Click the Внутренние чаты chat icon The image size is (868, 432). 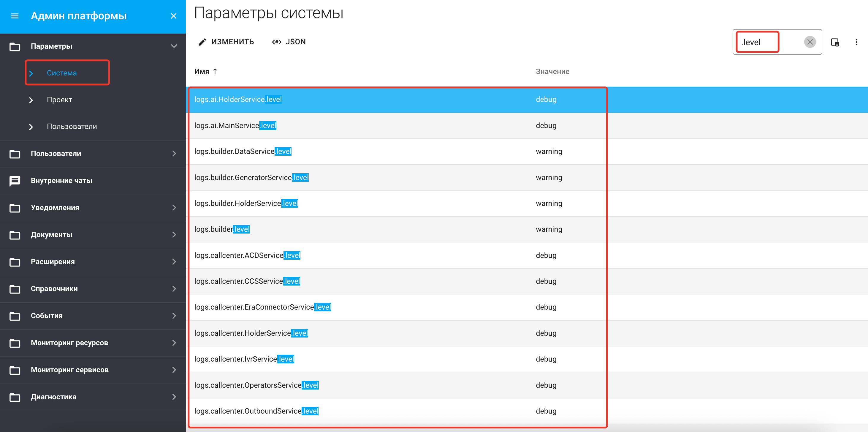coord(15,181)
